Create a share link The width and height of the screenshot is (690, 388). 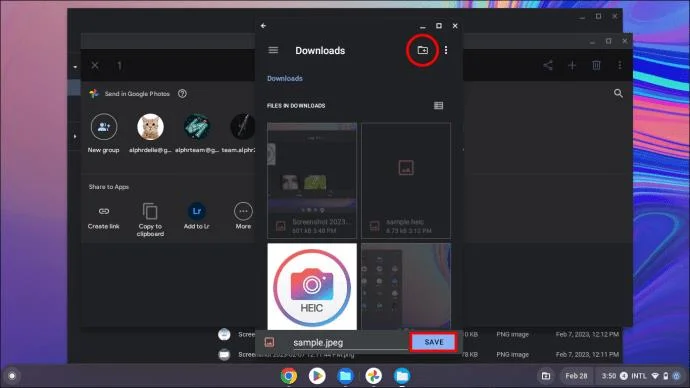[103, 217]
